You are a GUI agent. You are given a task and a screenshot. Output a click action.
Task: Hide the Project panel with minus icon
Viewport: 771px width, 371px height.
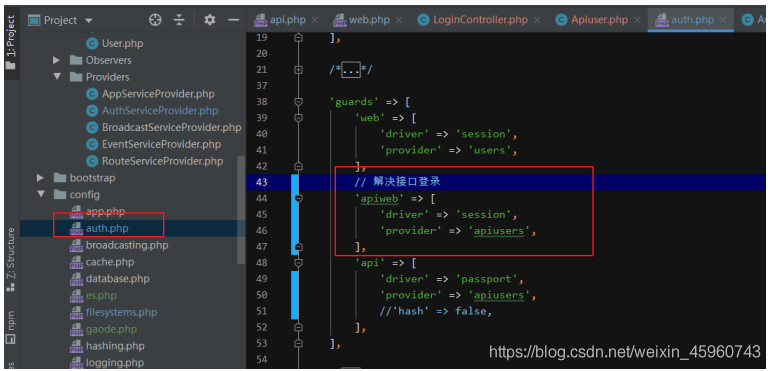click(x=234, y=20)
